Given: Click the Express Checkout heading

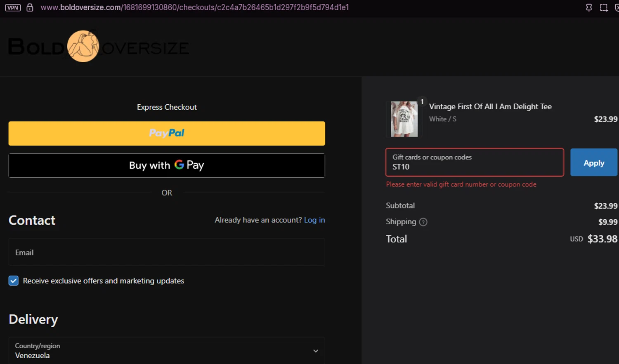Looking at the screenshot, I should 167,107.
